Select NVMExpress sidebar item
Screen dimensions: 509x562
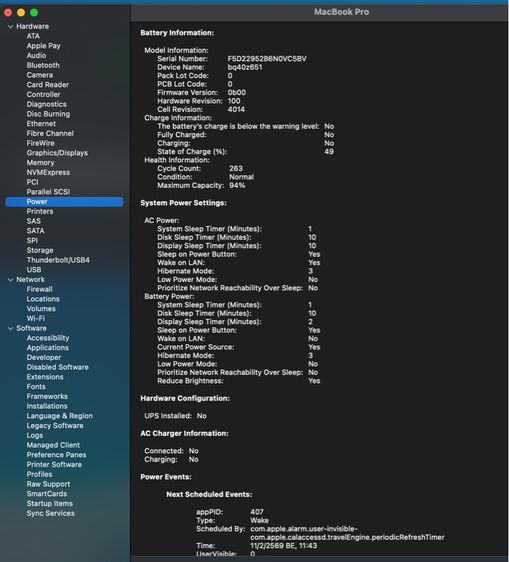48,172
